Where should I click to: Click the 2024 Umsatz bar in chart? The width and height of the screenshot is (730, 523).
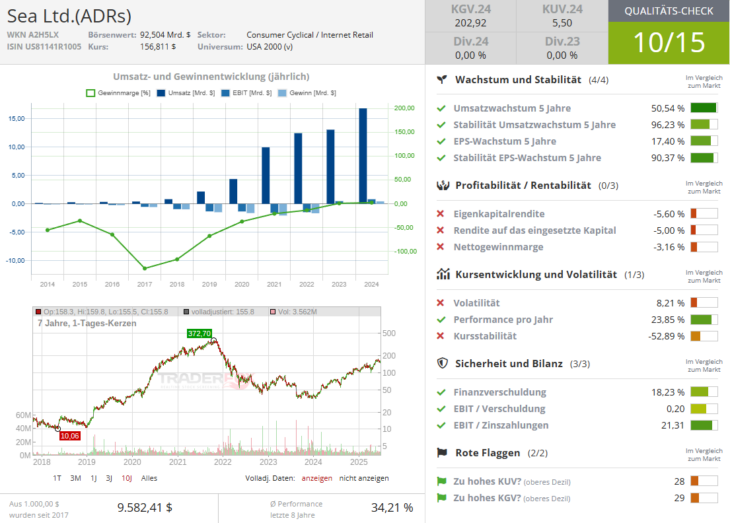[363, 156]
